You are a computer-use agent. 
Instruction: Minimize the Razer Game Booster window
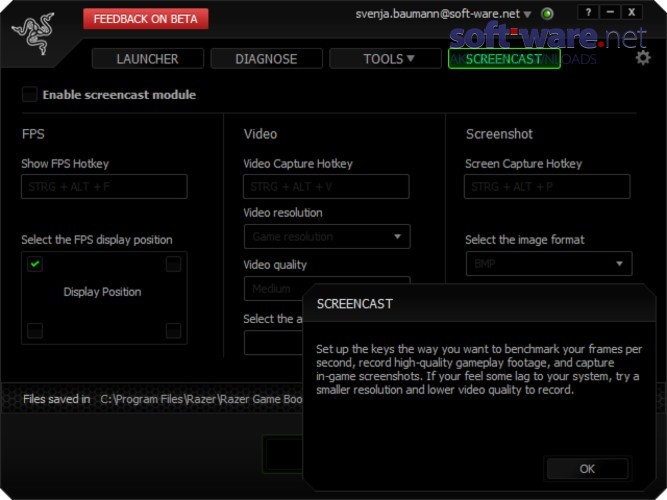click(610, 12)
